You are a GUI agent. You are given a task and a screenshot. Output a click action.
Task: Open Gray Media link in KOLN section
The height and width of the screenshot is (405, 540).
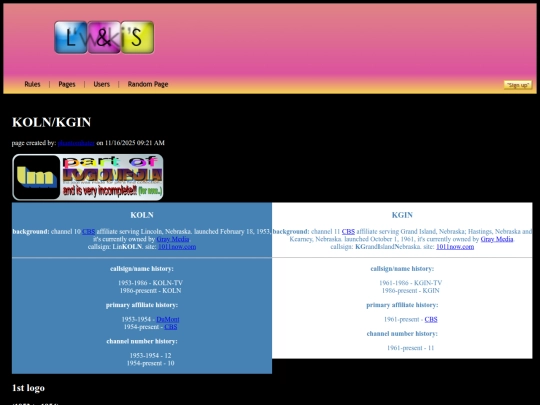click(x=173, y=239)
